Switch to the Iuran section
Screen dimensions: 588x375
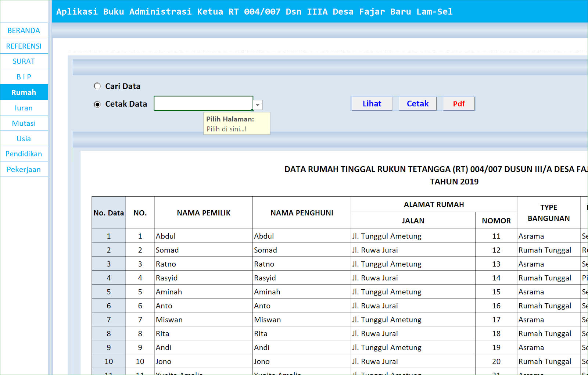[24, 108]
